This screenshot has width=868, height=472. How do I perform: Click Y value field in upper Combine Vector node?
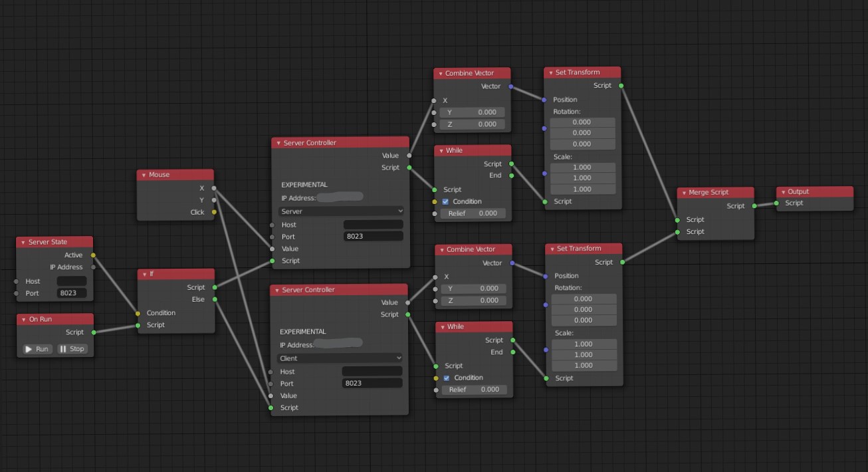coord(473,112)
